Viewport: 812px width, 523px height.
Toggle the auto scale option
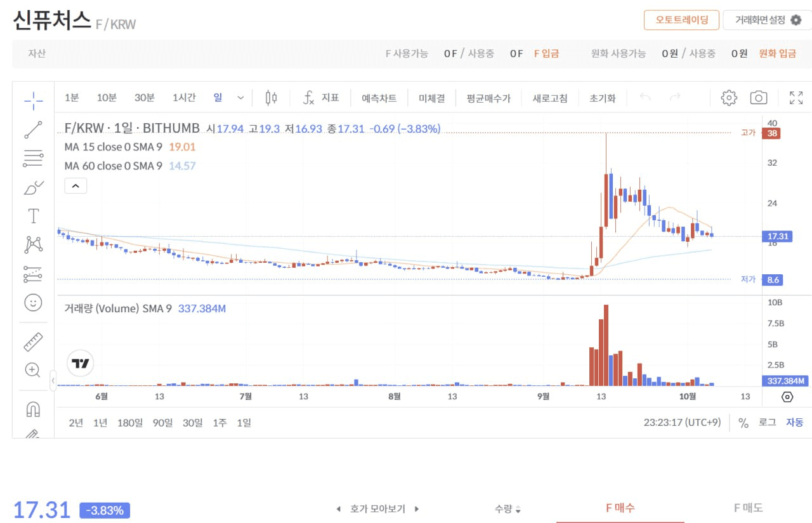pyautogui.click(x=794, y=423)
